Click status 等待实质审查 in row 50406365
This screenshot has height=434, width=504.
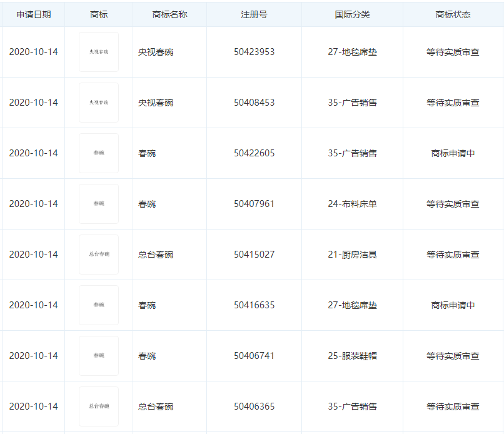click(x=453, y=406)
